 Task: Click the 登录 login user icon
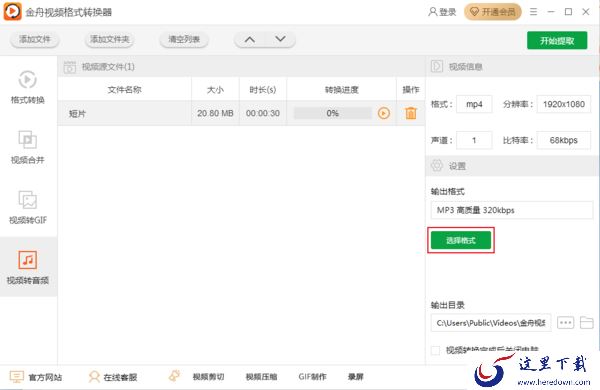[432, 12]
